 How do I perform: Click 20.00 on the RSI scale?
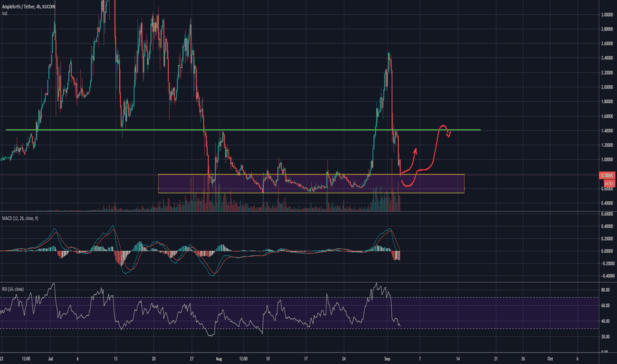click(x=605, y=337)
